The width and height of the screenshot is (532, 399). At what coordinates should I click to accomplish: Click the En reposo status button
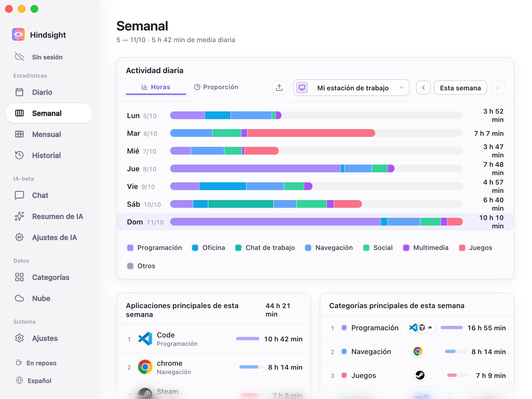36,363
